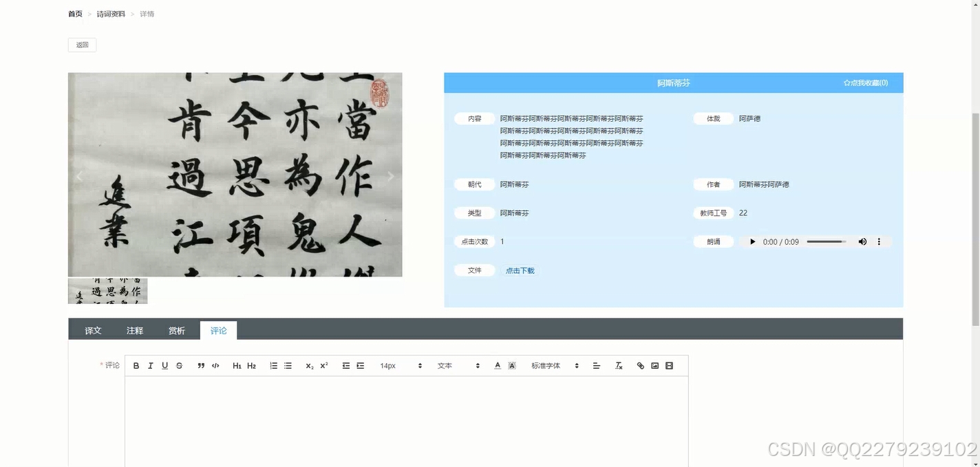Select the underline formatting icon
Image resolution: width=980 pixels, height=467 pixels.
[x=164, y=365]
